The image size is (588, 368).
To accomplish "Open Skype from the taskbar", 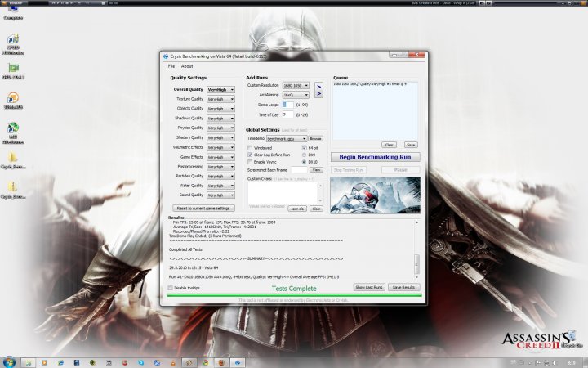I will click(141, 363).
